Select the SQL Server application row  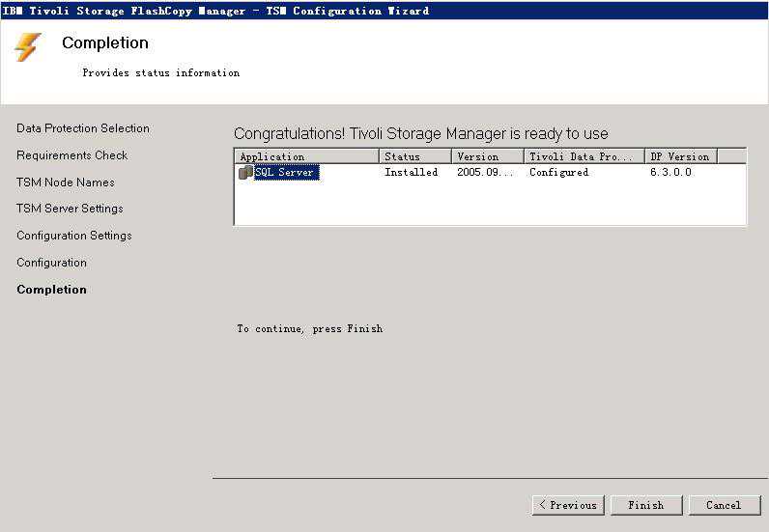pyautogui.click(x=284, y=173)
